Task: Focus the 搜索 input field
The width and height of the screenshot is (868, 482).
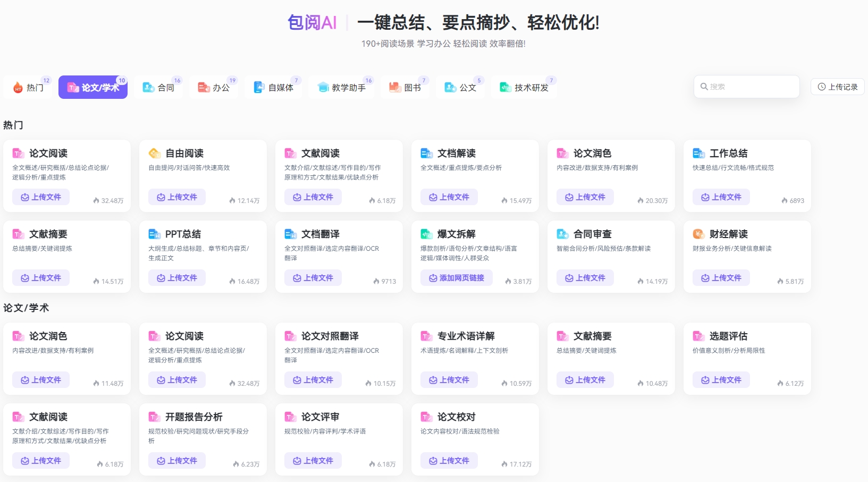Action: (752, 87)
